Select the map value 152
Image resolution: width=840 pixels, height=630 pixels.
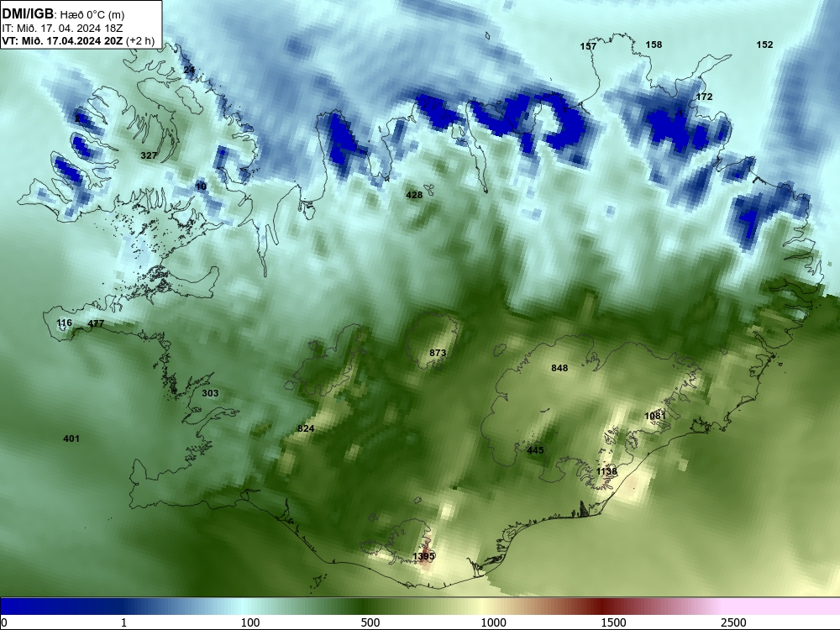pyautogui.click(x=764, y=45)
